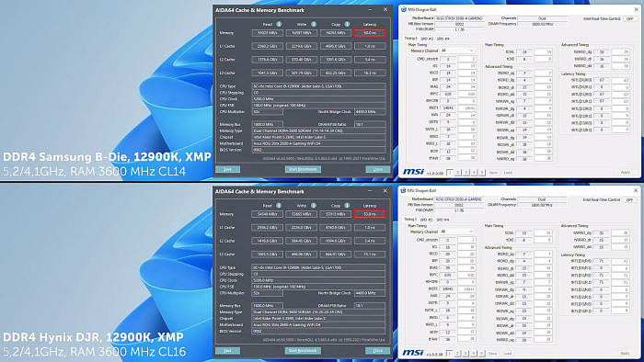Toggle Intel Real-Time Control OFF in lower Dragon Ball
This screenshot has height=362, width=644.
(x=629, y=199)
